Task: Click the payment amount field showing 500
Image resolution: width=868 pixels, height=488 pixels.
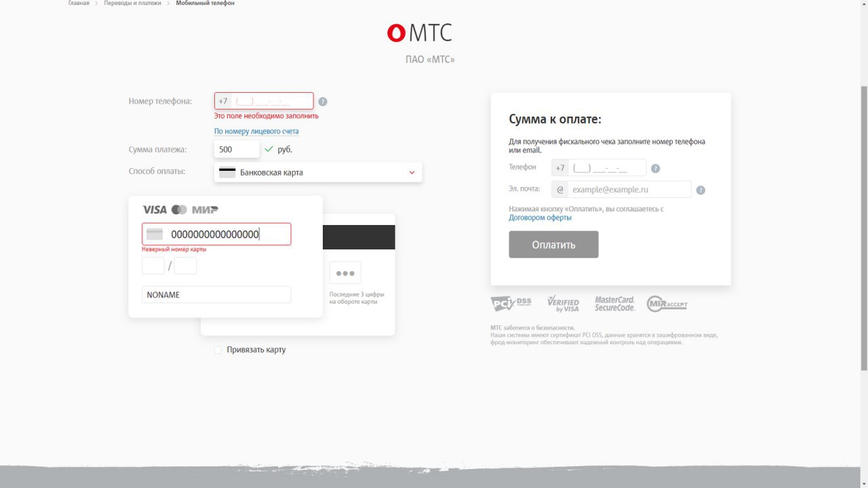Action: (237, 149)
